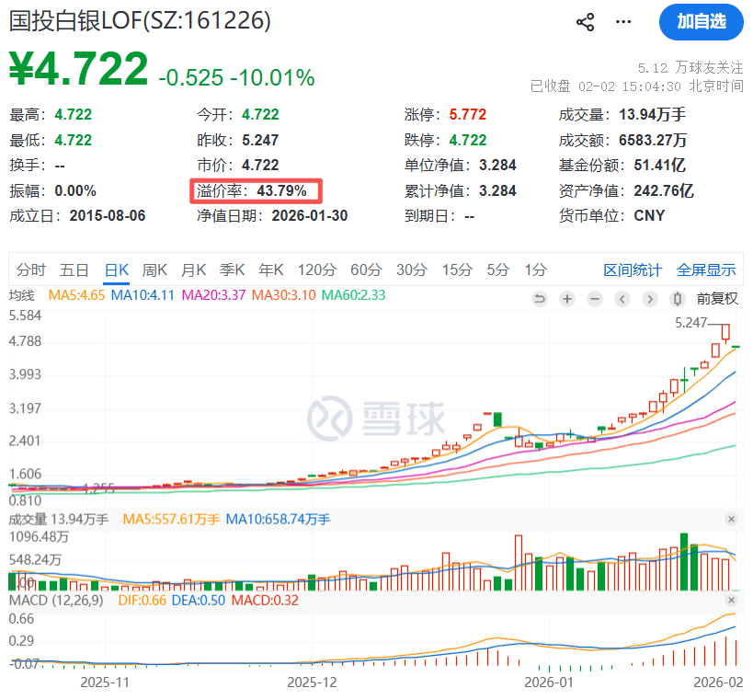753x700 pixels.
Task: Click the 加自选 add to watchlist button
Action: pyautogui.click(x=701, y=22)
